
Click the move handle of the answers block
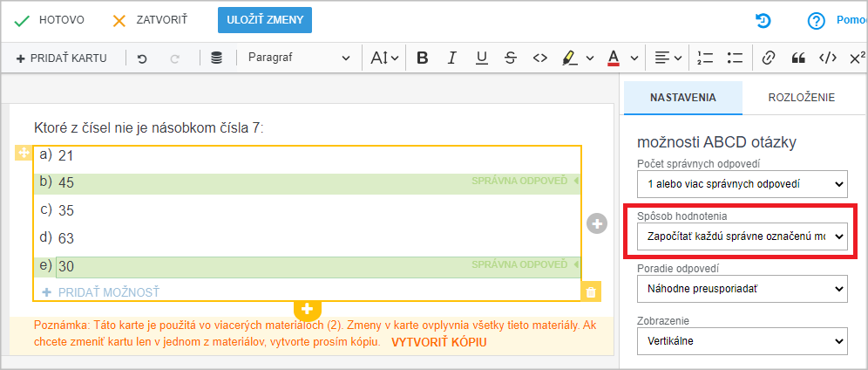click(x=24, y=153)
